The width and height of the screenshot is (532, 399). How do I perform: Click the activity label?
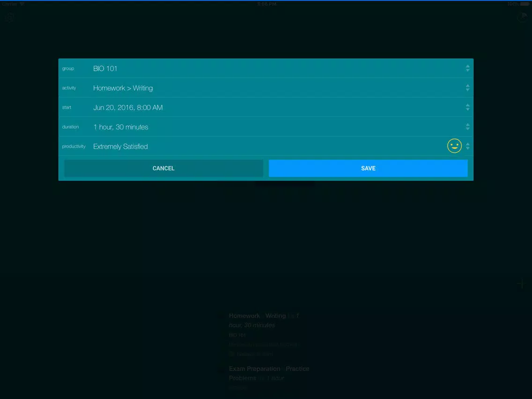coord(69,88)
